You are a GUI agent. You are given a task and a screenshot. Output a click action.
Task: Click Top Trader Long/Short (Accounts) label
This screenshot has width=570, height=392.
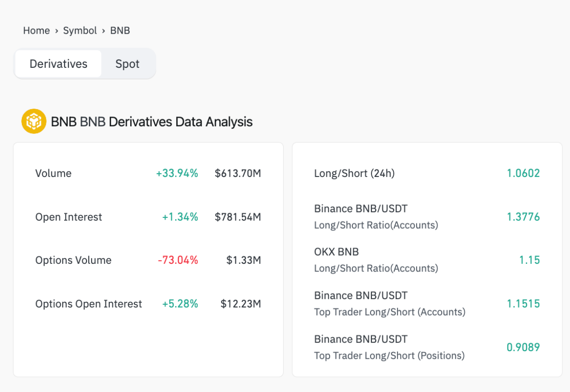390,312
